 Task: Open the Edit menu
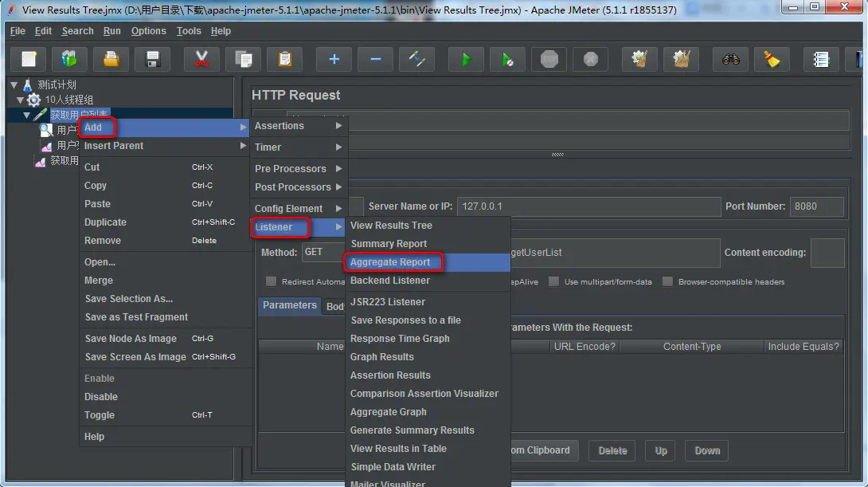[43, 31]
